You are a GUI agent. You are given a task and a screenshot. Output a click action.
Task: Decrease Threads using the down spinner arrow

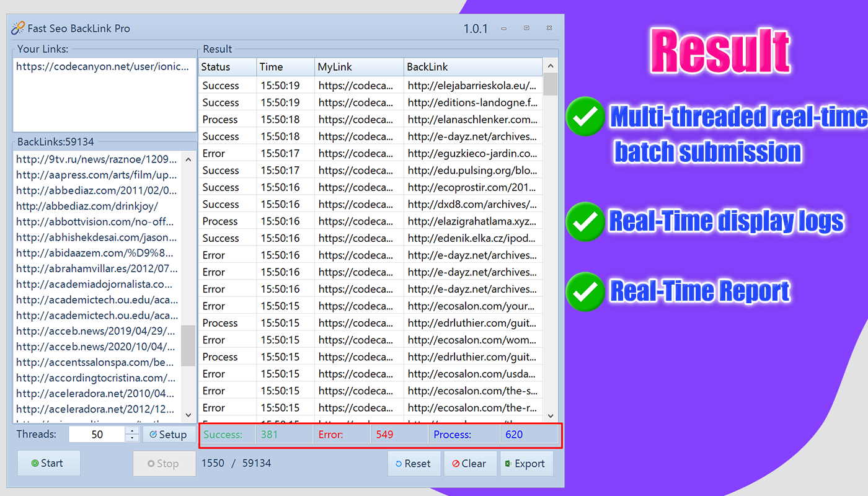tap(131, 438)
